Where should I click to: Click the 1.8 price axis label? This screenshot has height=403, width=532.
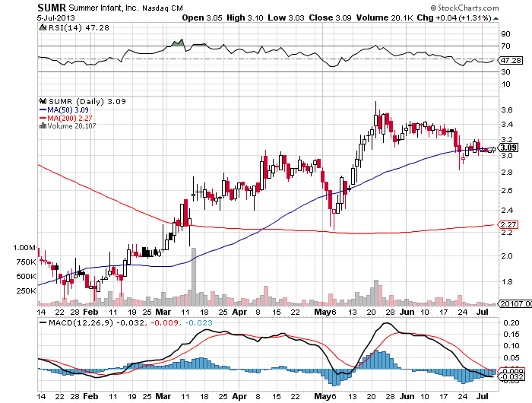507,281
